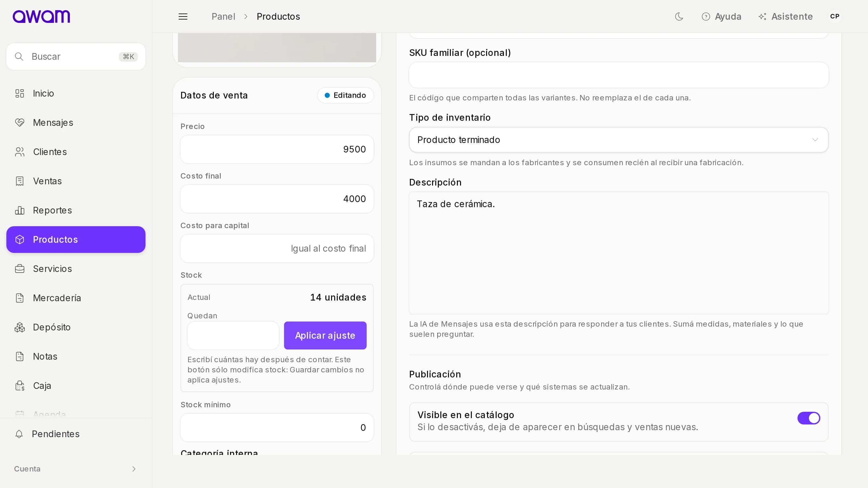Open Agenda in the sidebar
The width and height of the screenshot is (868, 488).
point(76,414)
